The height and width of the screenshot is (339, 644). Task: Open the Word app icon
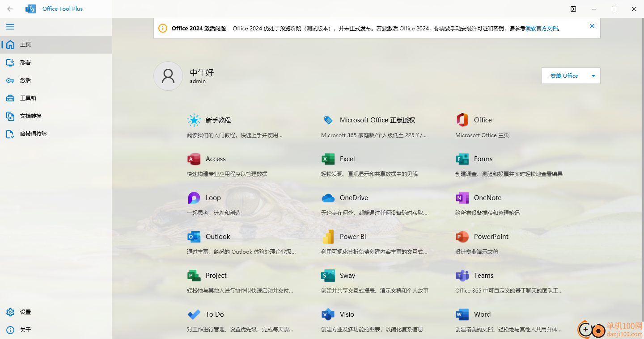pos(462,314)
